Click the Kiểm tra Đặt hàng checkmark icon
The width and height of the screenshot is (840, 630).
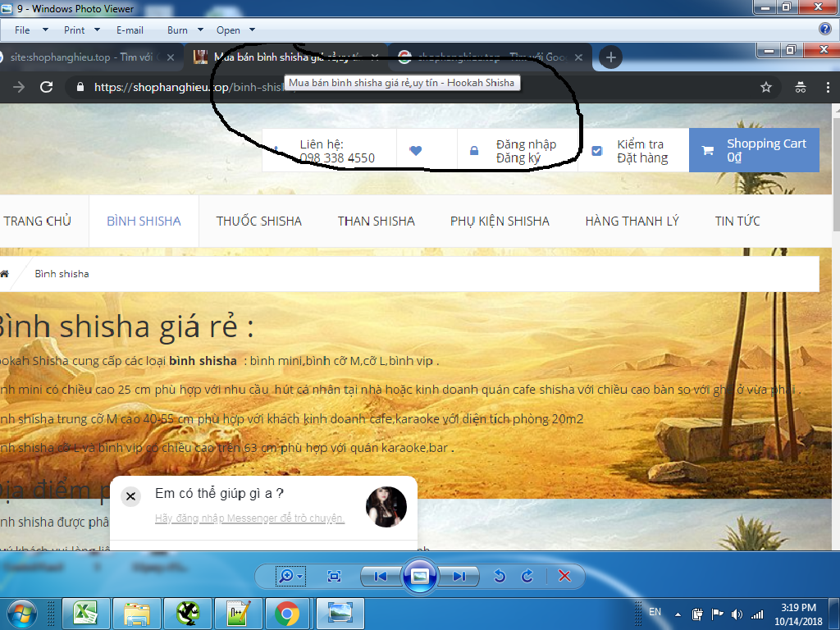[x=597, y=151]
